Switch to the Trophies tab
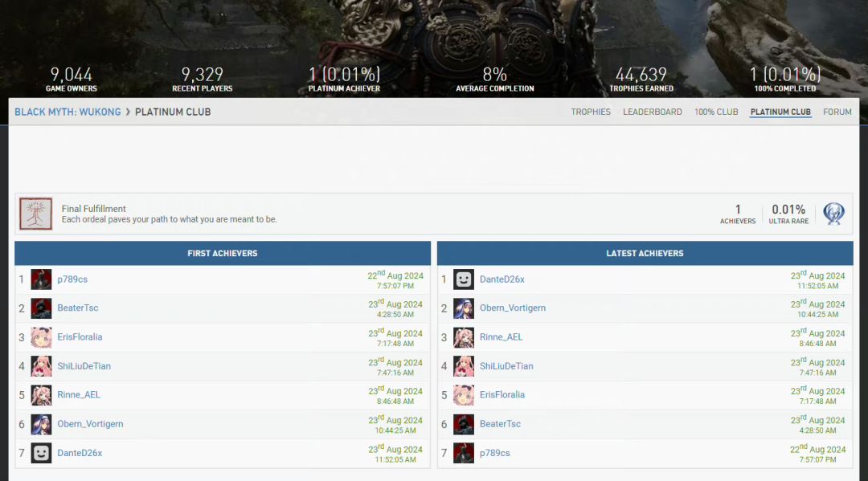Screen dimensions: 868x481 (x=591, y=112)
